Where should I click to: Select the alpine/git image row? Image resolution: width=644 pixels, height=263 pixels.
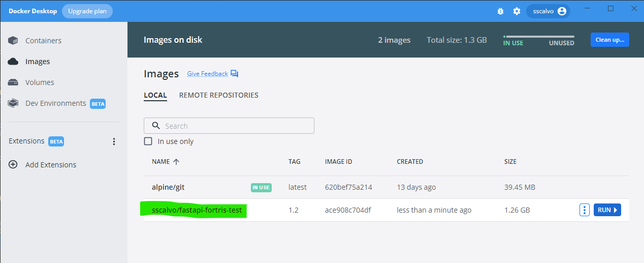(387, 187)
